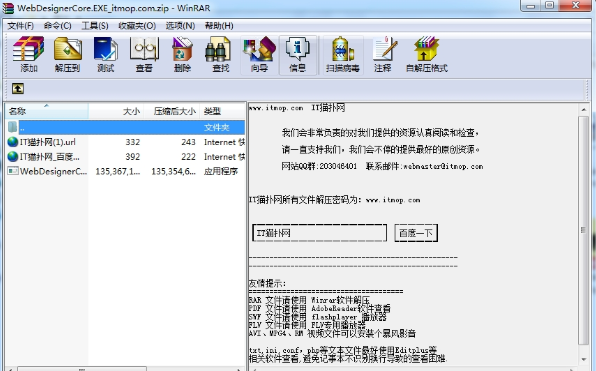This screenshot has width=596, height=371.
Task: Sort by 类型 column header
Action: coord(223,111)
